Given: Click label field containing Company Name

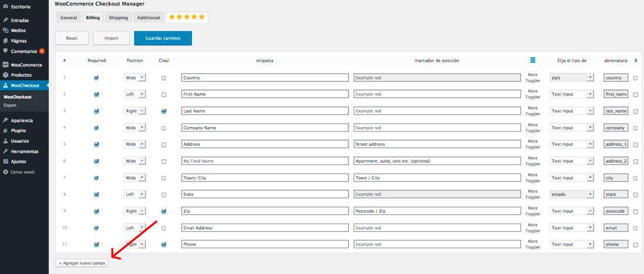Looking at the screenshot, I should pyautogui.click(x=265, y=128).
